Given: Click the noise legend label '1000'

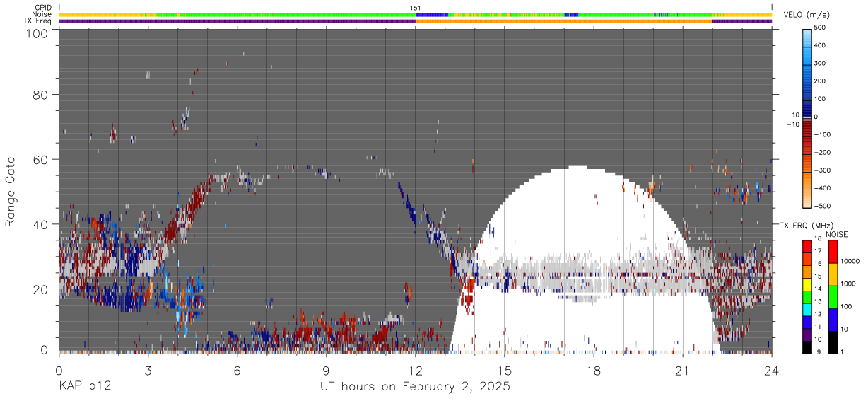Looking at the screenshot, I should tap(849, 284).
